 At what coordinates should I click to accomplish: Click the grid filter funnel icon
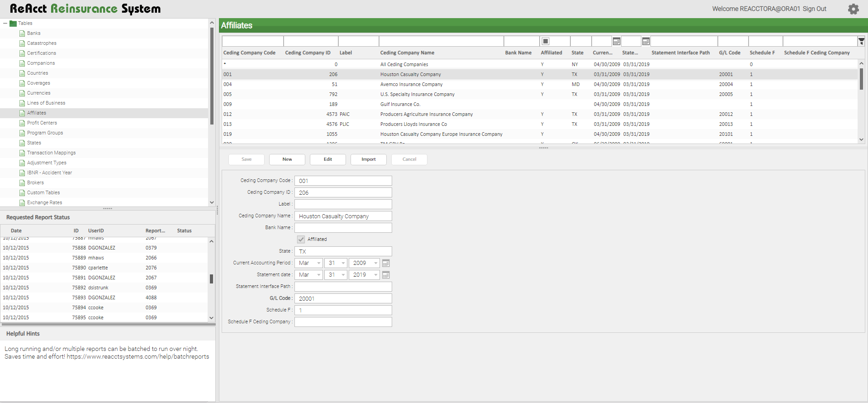861,41
